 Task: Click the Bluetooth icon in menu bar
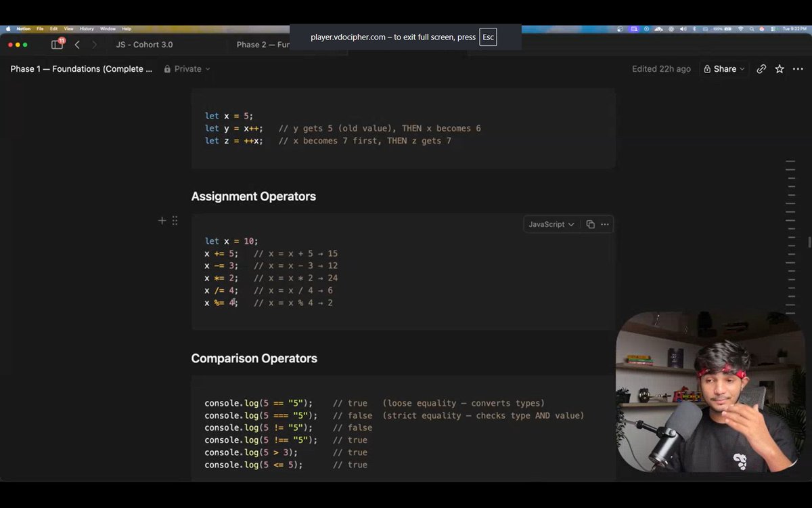coord(694,29)
